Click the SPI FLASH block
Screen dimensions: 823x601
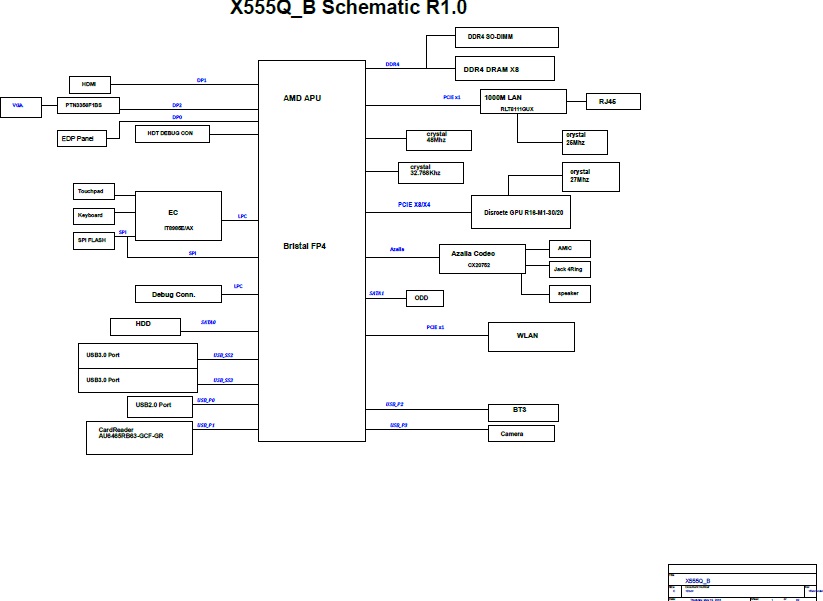point(95,241)
